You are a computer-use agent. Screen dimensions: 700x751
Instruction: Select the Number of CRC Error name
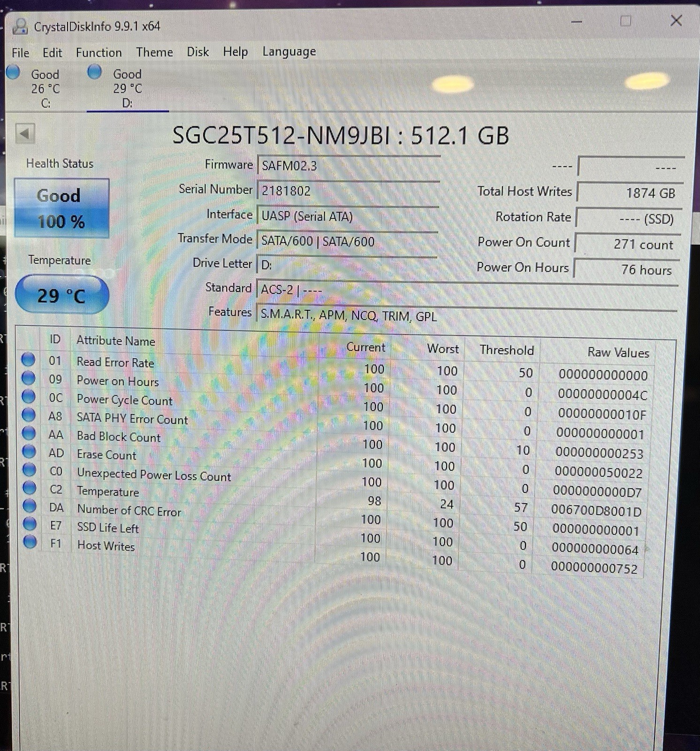(x=129, y=511)
